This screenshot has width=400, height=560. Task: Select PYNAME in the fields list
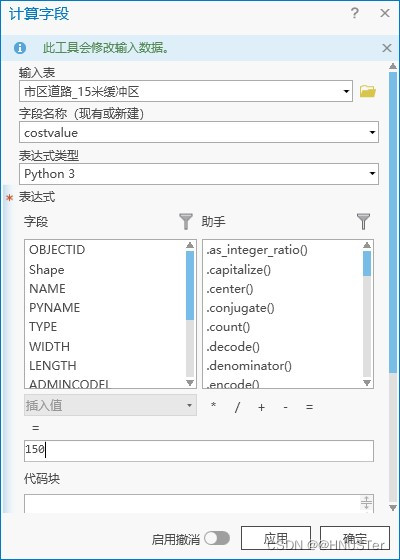(55, 308)
